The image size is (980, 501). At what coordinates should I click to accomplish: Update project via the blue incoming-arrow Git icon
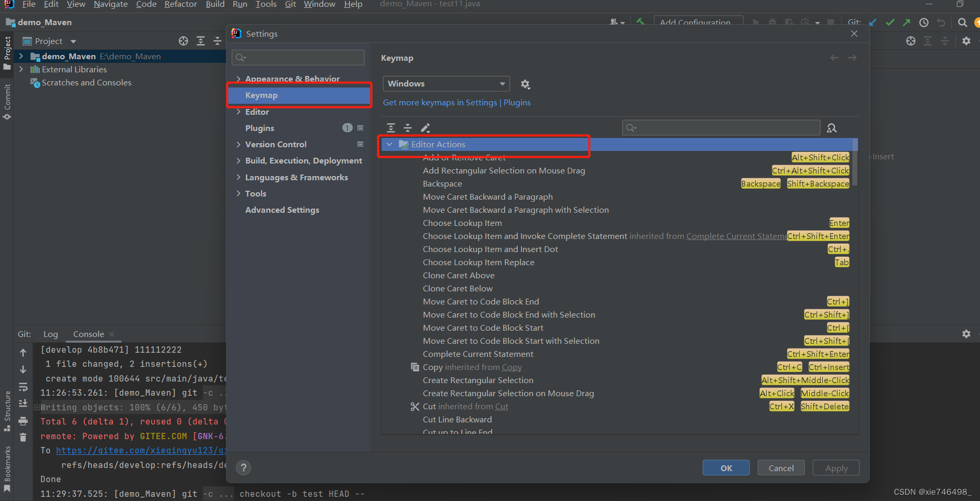[x=873, y=22]
